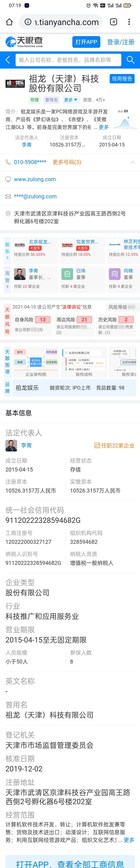Image resolution: width=140 pixels, height=868 pixels.
Task: Select the 存续 status tag
Action: (x=35, y=100)
